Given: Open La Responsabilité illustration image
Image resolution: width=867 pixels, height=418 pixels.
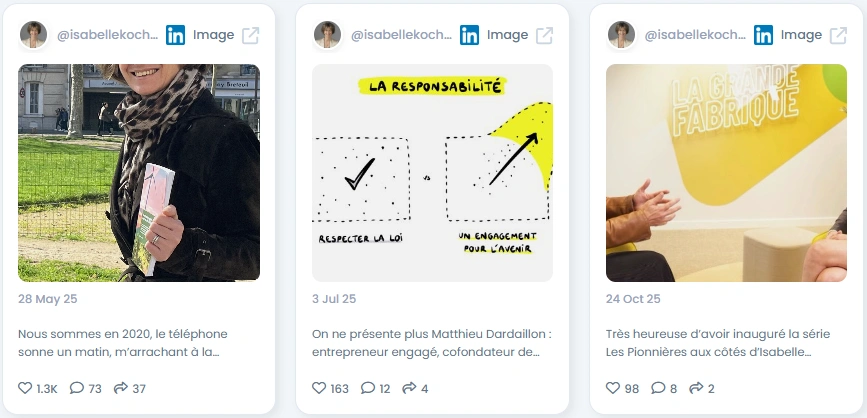Looking at the screenshot, I should (x=432, y=173).
